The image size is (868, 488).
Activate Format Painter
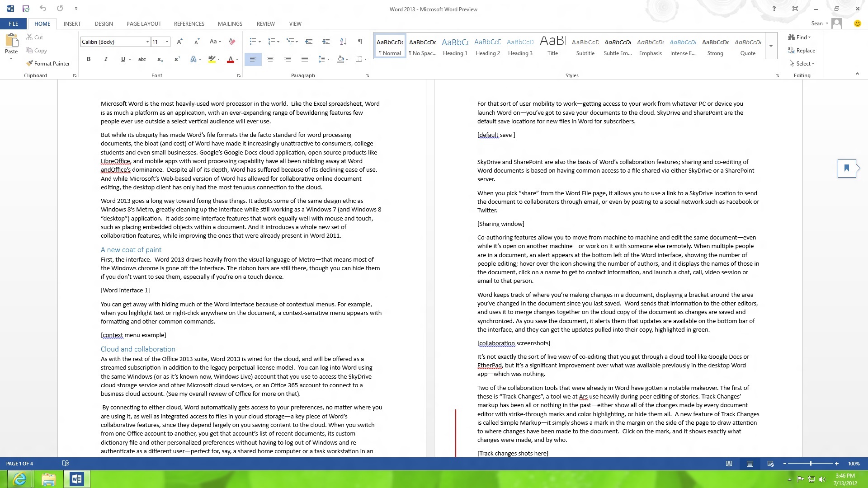tap(48, 63)
